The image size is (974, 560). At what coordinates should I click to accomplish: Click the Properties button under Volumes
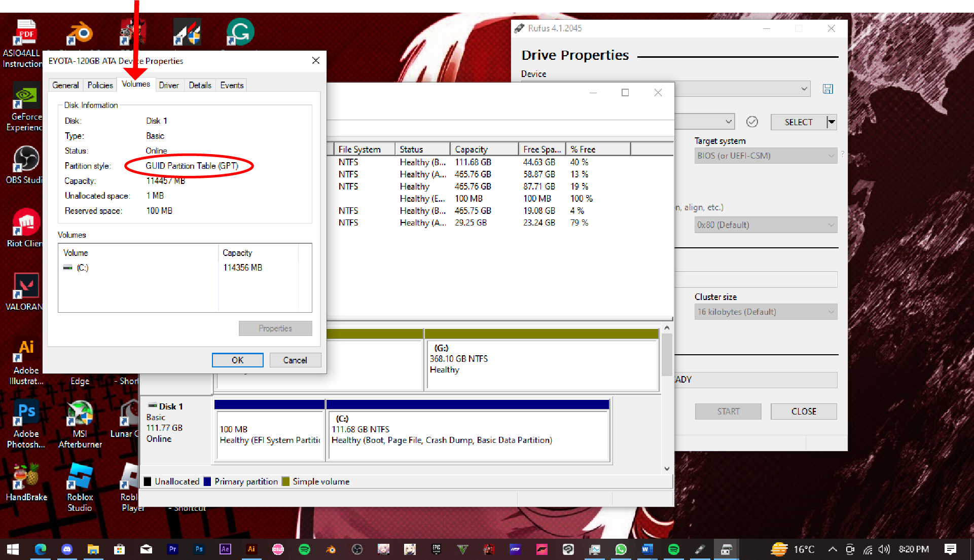click(275, 328)
